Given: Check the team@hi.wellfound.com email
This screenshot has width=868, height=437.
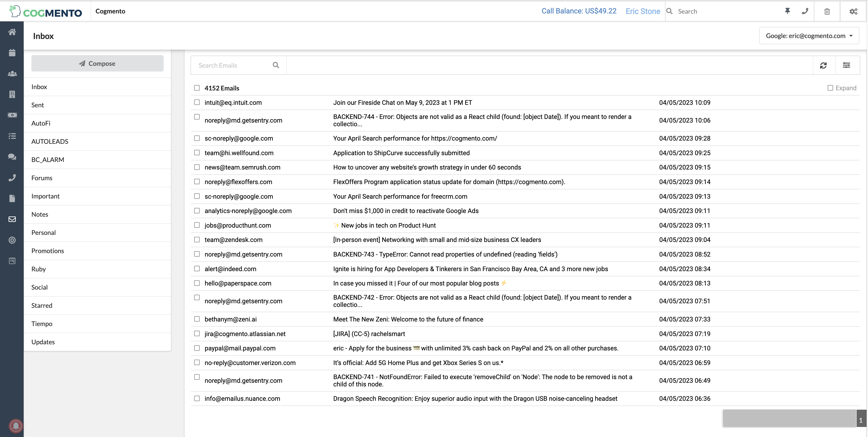Looking at the screenshot, I should tap(197, 152).
